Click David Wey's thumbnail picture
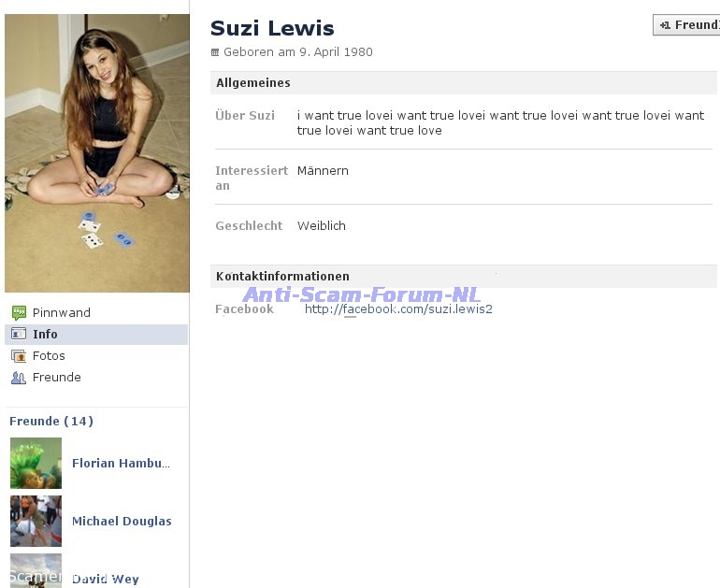This screenshot has width=720, height=588. [x=36, y=569]
